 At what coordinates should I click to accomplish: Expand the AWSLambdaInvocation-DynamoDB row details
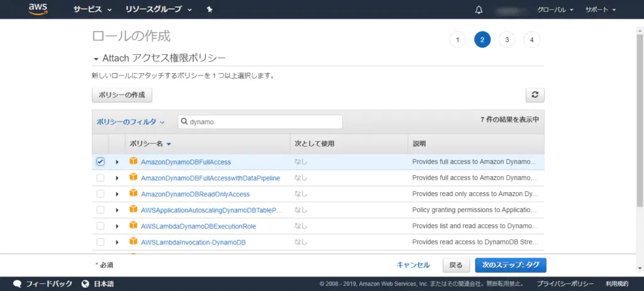(117, 243)
